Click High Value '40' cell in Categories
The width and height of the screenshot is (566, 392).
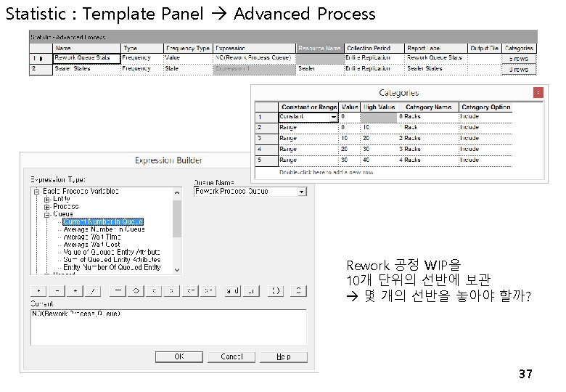(x=378, y=160)
